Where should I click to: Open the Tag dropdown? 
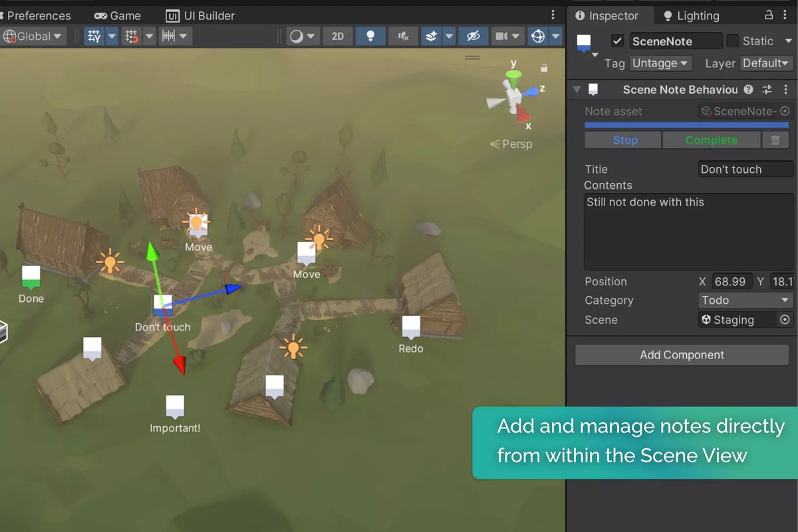[661, 63]
